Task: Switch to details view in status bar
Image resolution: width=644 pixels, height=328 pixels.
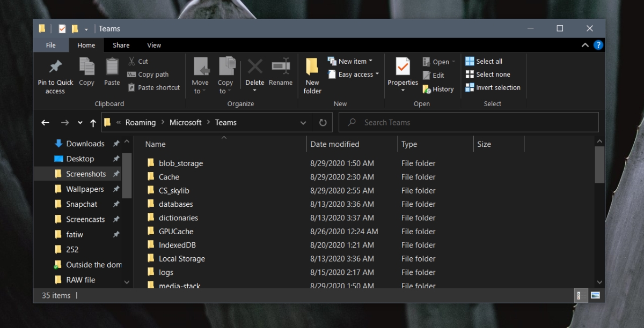Action: (580, 295)
